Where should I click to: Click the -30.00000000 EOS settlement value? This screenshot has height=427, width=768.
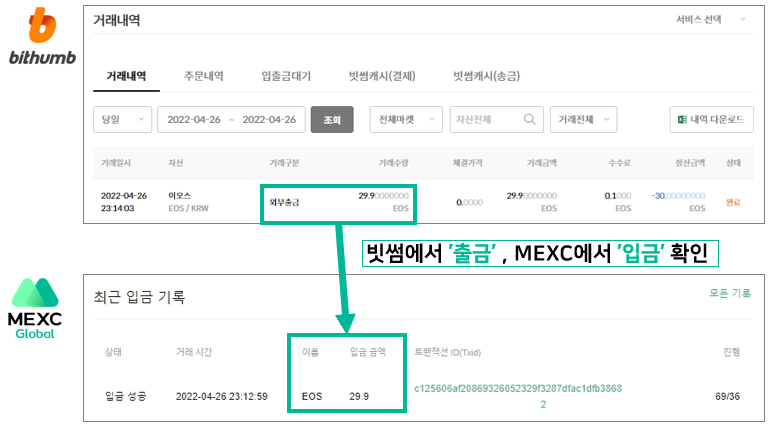coord(678,202)
